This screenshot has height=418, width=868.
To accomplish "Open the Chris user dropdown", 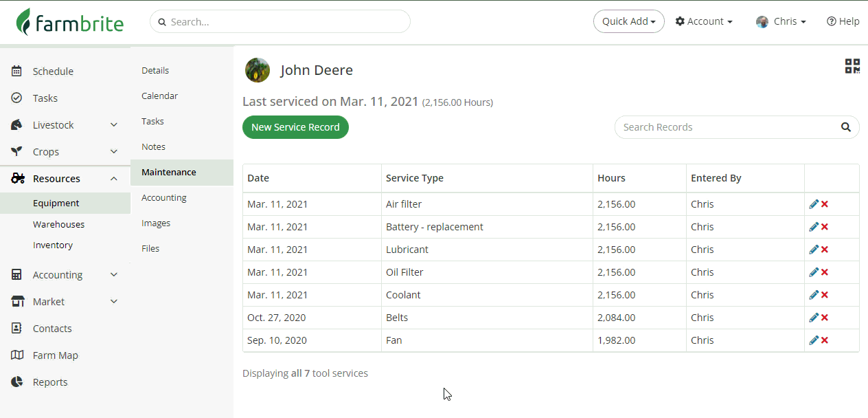I will (x=781, y=21).
